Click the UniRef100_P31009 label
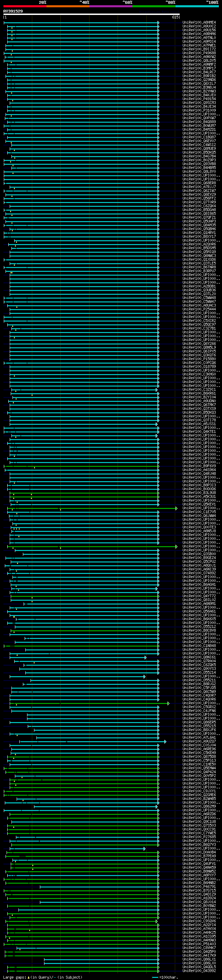 coord(199,110)
